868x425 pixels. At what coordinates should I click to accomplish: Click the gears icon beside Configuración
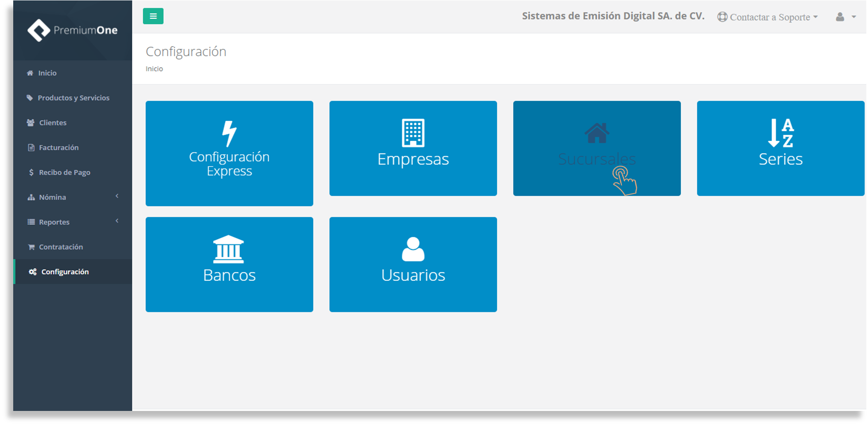point(32,272)
